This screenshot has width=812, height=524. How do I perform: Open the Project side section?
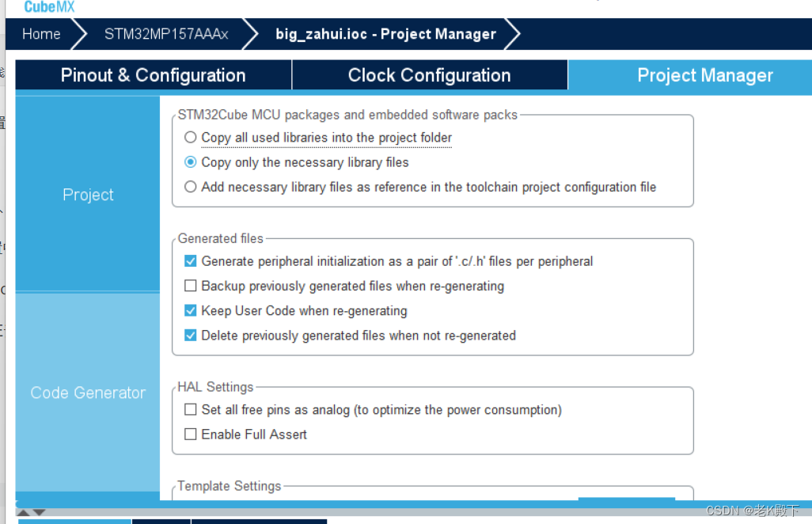tap(88, 195)
